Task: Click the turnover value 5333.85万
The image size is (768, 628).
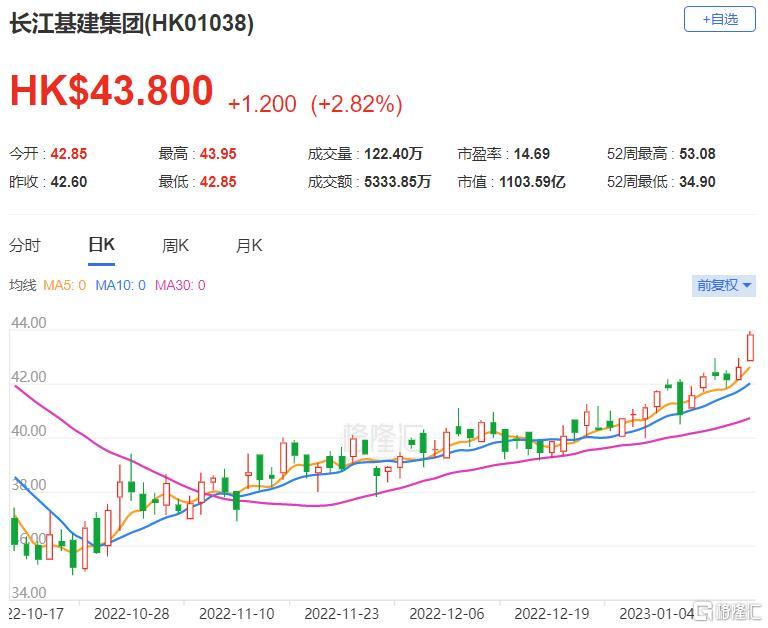Action: click(397, 182)
